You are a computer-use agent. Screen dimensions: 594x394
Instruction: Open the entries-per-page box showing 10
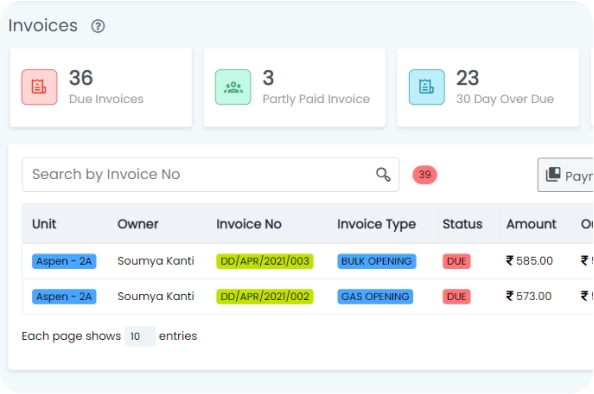point(140,336)
